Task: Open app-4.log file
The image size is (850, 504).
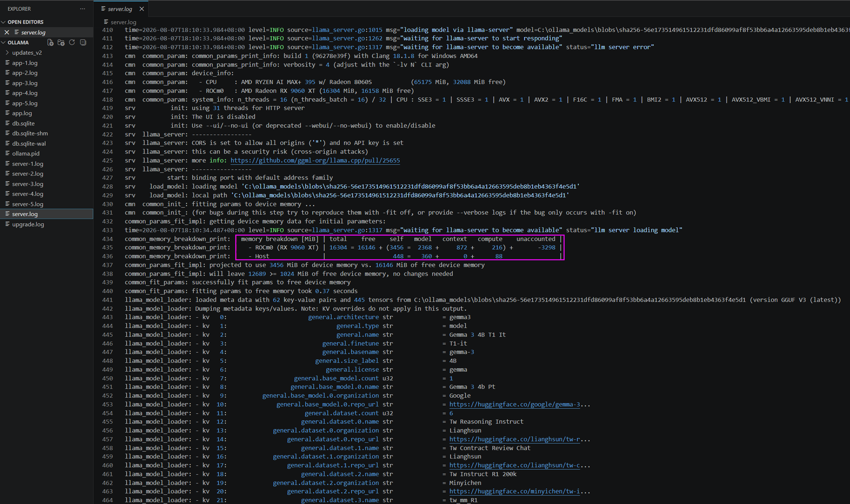Action: 25,93
